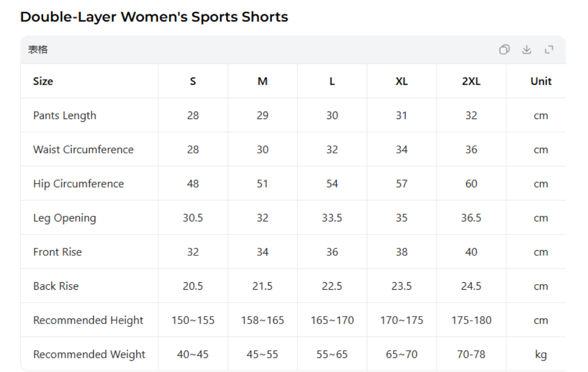Click the Recommended Weight value 70-78
Image resolution: width=588 pixels, height=372 pixels.
(471, 354)
